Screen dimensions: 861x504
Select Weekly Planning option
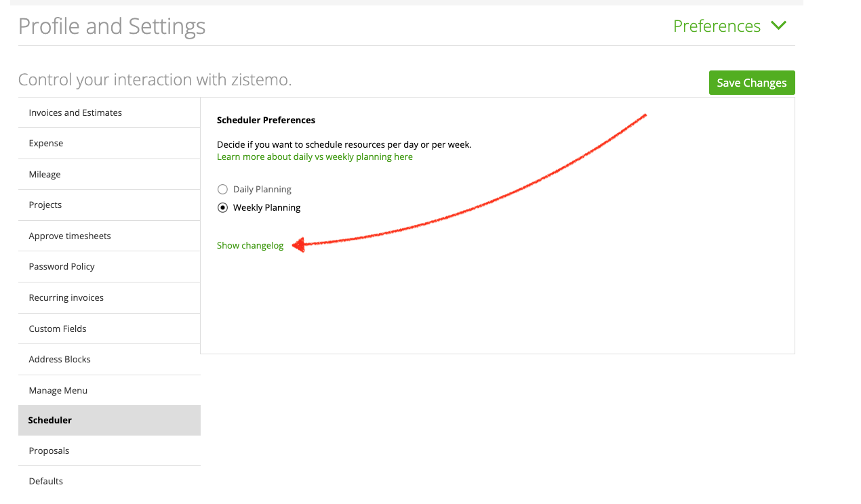[x=222, y=207]
